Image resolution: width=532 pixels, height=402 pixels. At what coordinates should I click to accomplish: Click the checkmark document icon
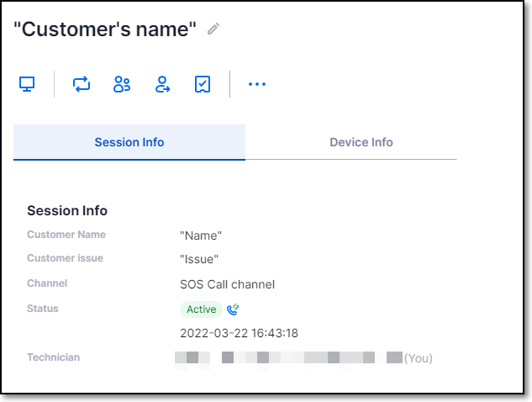click(203, 84)
